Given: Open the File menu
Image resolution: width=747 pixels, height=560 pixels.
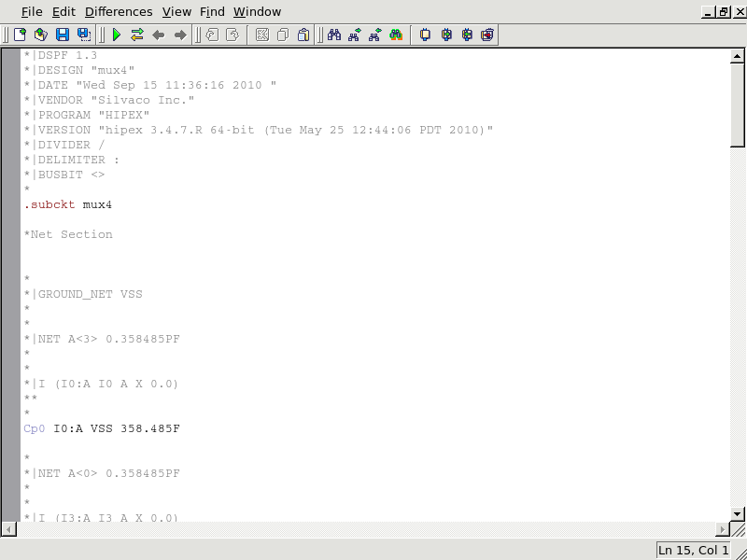Looking at the screenshot, I should (x=32, y=12).
